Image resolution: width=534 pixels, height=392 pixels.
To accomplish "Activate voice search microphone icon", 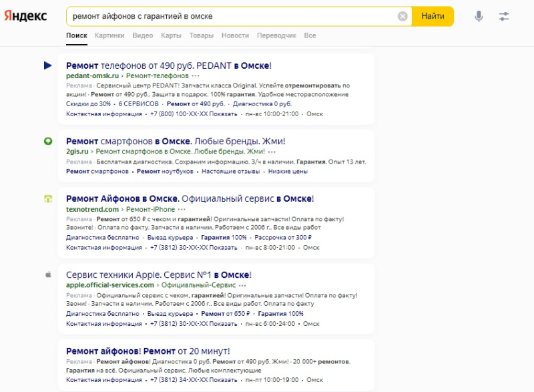I will [x=479, y=17].
